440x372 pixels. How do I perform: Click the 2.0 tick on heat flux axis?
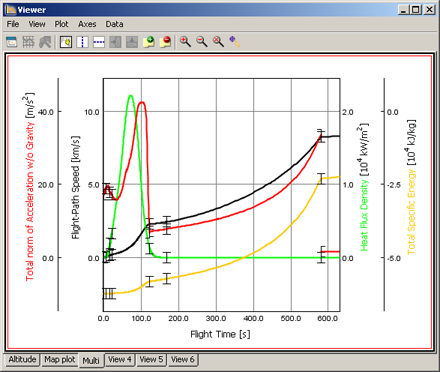pyautogui.click(x=348, y=112)
